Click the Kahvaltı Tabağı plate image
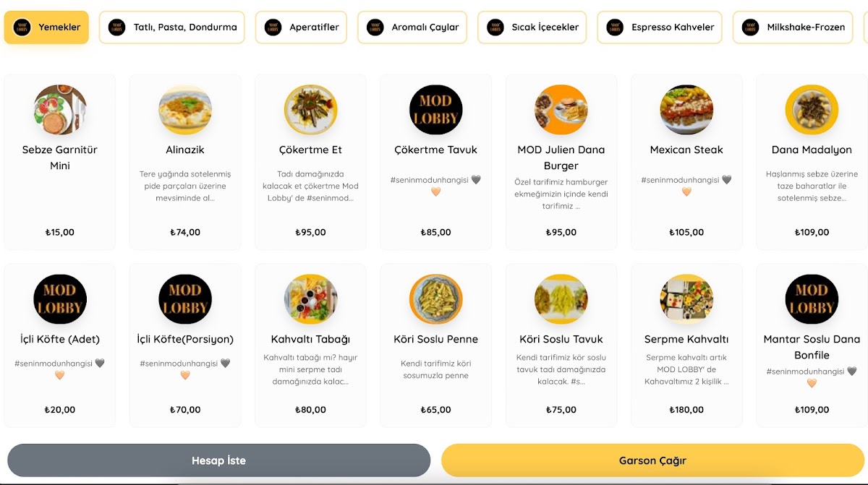The height and width of the screenshot is (485, 868). pos(310,299)
